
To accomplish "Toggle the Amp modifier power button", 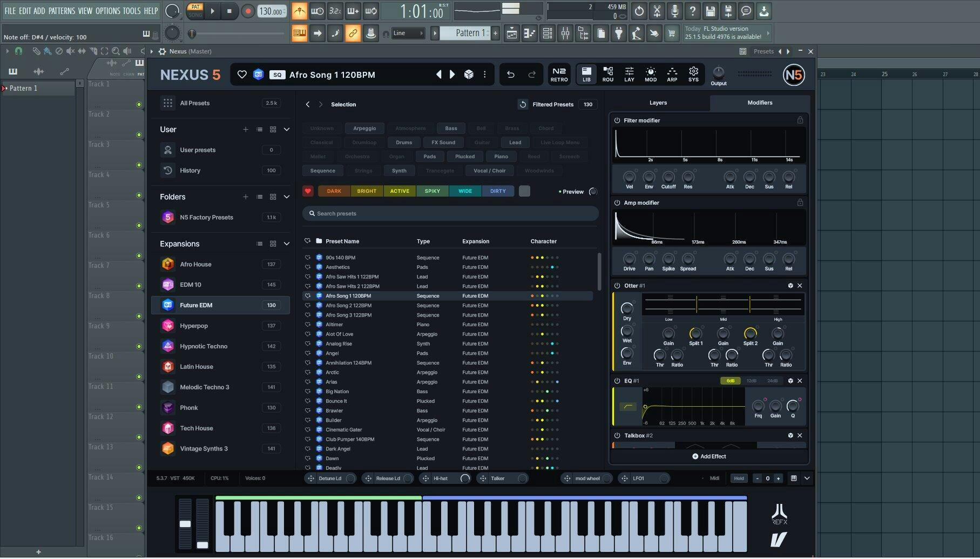I will (x=617, y=203).
